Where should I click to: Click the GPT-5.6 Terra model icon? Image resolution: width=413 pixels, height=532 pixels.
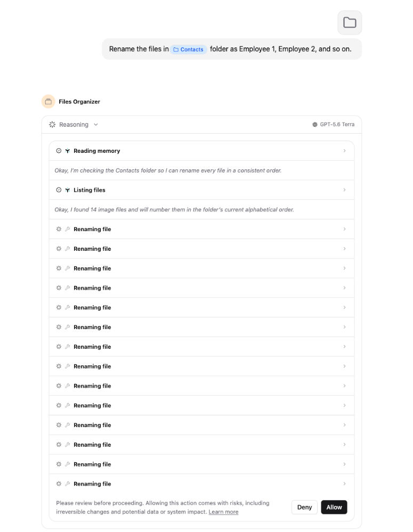coord(315,125)
